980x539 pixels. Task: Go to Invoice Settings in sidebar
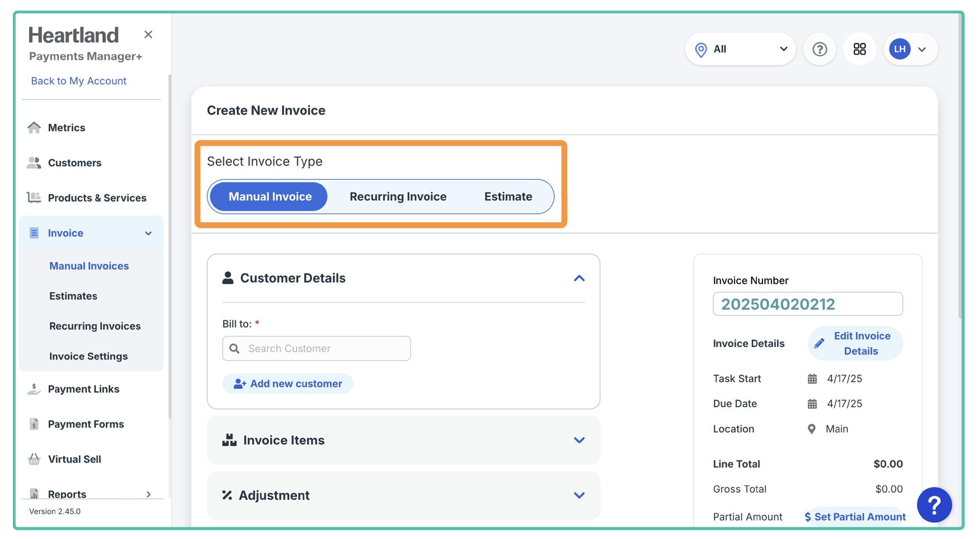(x=88, y=356)
